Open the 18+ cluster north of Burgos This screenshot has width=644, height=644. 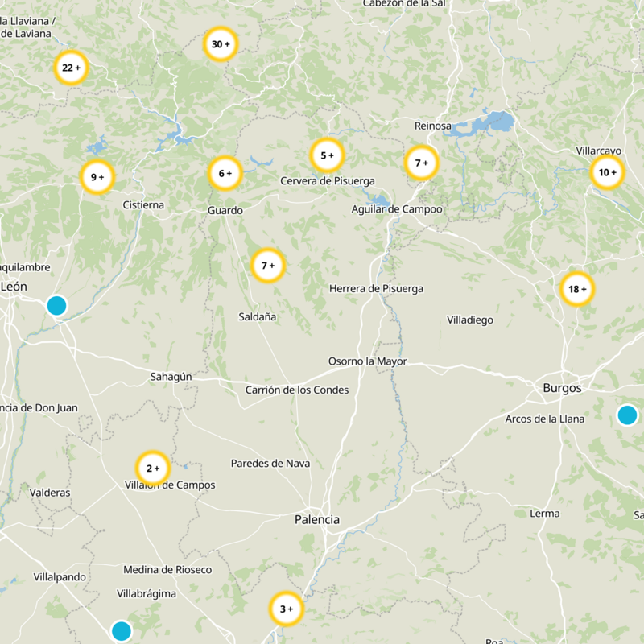click(577, 289)
